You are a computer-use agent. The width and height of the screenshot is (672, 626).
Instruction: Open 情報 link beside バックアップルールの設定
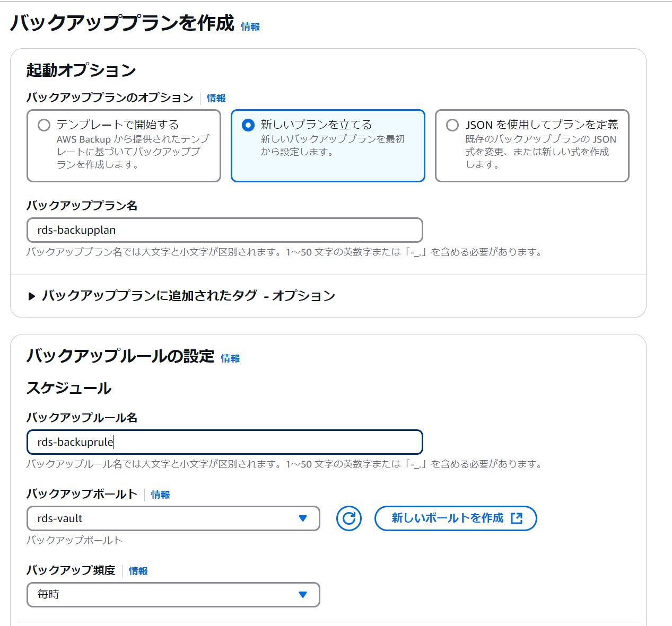coord(230,358)
